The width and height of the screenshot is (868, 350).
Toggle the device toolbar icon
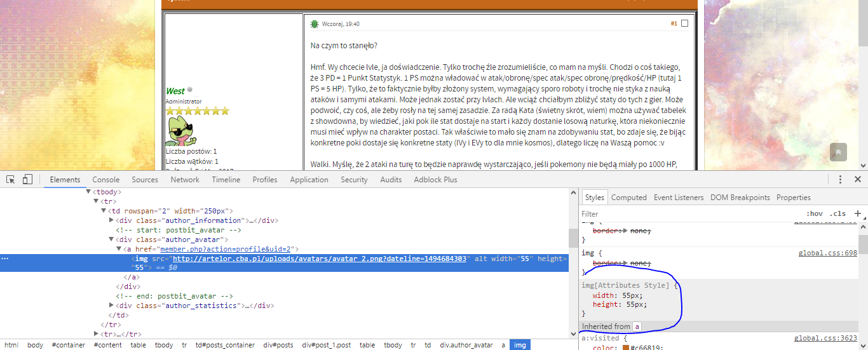click(27, 180)
